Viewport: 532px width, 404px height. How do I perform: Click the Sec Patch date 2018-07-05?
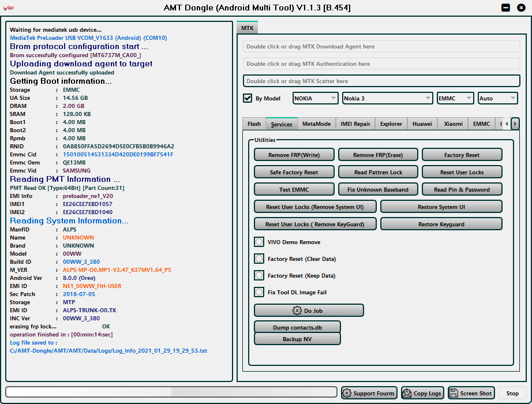78,294
